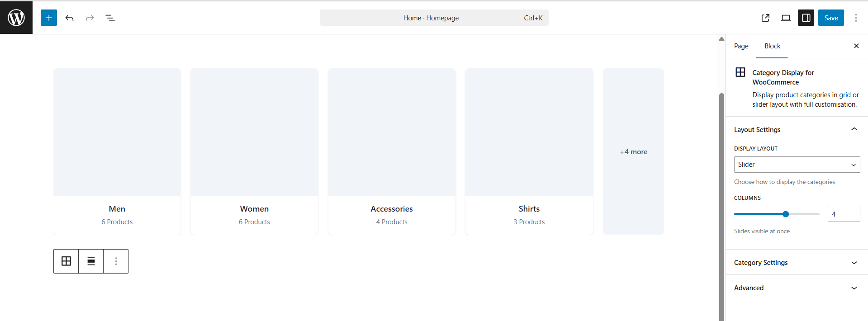The height and width of the screenshot is (321, 868).
Task: Open the device preview icon
Action: pos(786,18)
